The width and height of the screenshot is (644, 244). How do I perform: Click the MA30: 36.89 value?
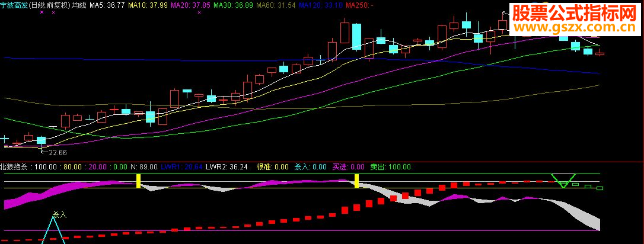click(x=233, y=5)
